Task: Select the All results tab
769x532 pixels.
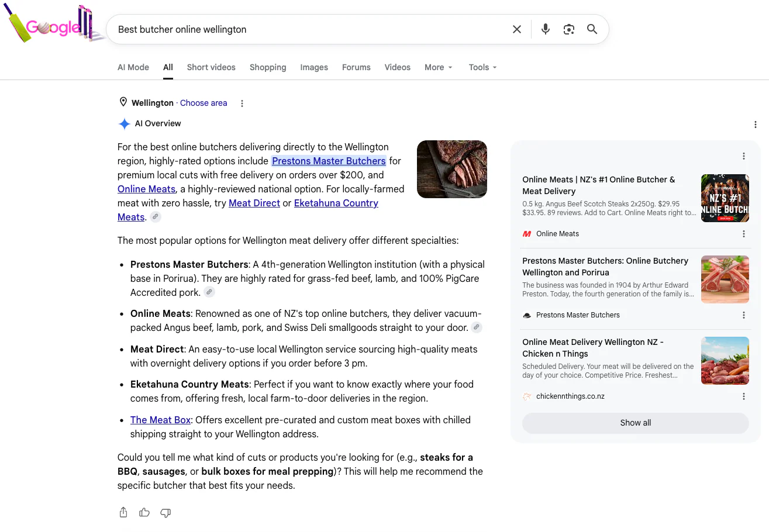Action: click(168, 67)
